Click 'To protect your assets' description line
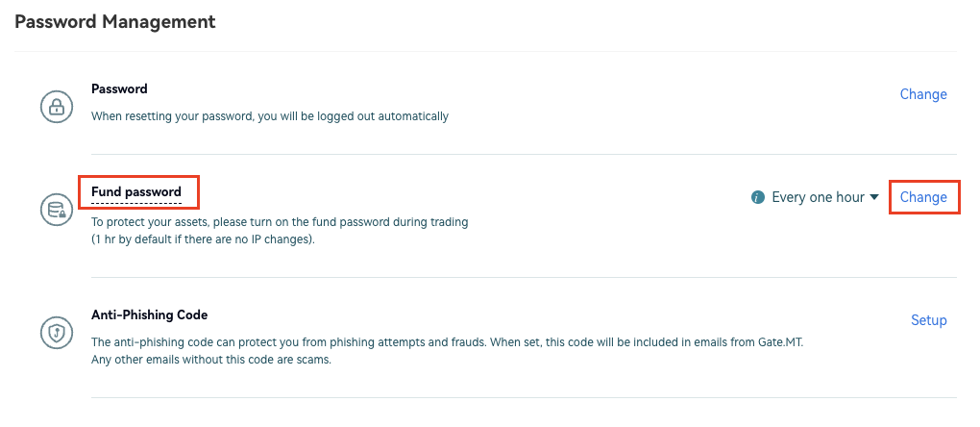Viewport: 980px width, 427px height. point(279,222)
